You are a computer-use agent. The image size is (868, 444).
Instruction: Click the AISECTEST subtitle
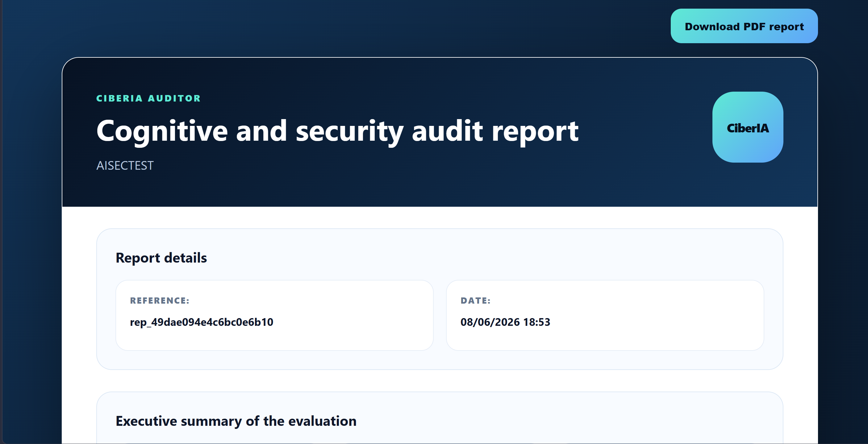tap(125, 165)
